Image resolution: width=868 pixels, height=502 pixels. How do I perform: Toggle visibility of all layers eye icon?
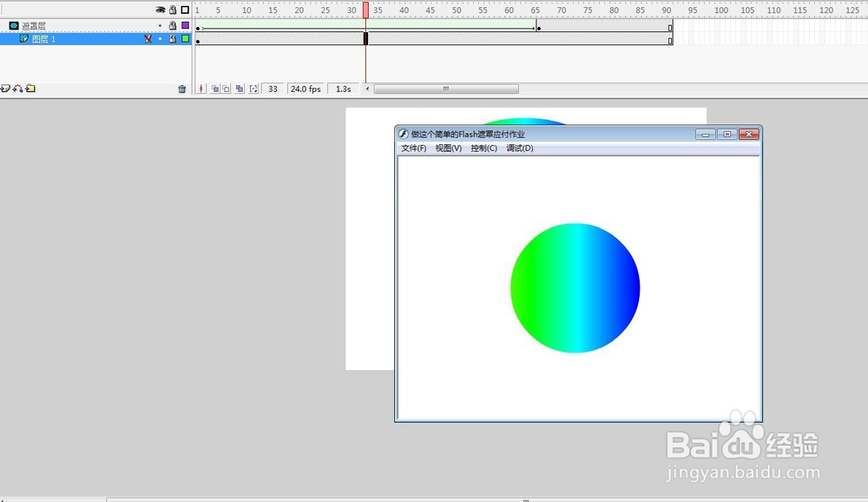tap(160, 10)
